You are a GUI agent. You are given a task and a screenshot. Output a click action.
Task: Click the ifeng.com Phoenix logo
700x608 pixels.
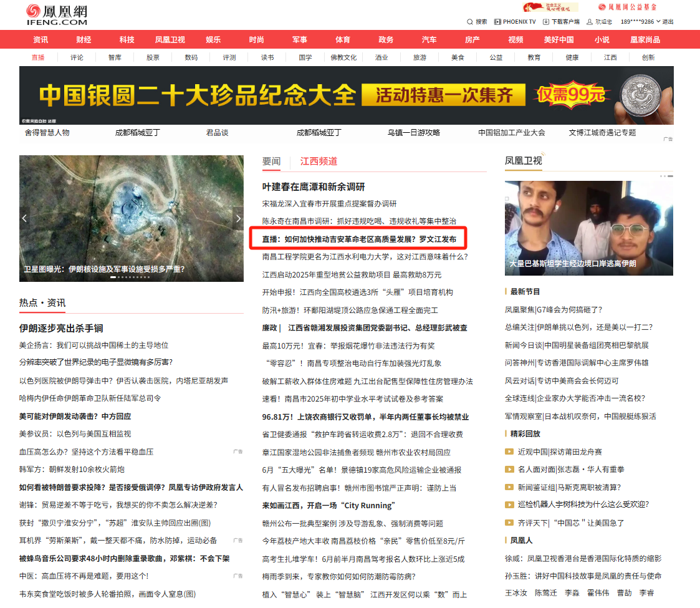click(56, 15)
